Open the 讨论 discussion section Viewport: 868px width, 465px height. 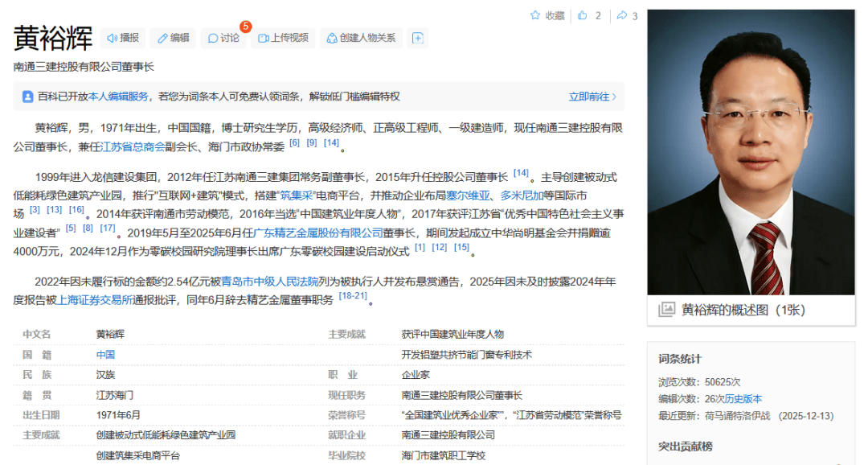pos(223,38)
